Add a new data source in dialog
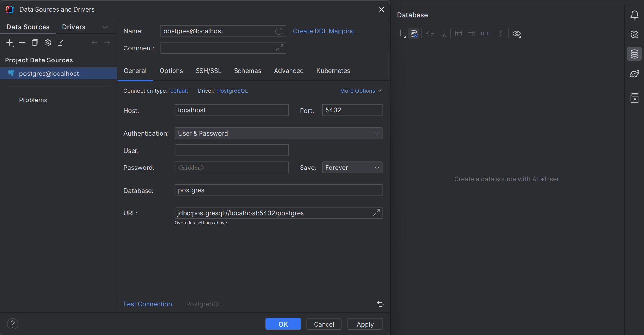 [x=10, y=43]
